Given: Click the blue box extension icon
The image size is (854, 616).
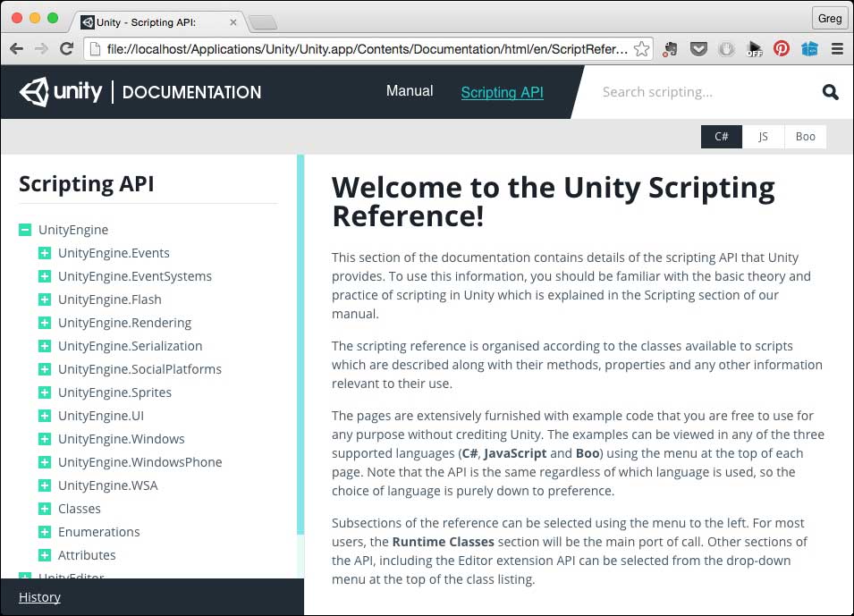Looking at the screenshot, I should (x=809, y=49).
